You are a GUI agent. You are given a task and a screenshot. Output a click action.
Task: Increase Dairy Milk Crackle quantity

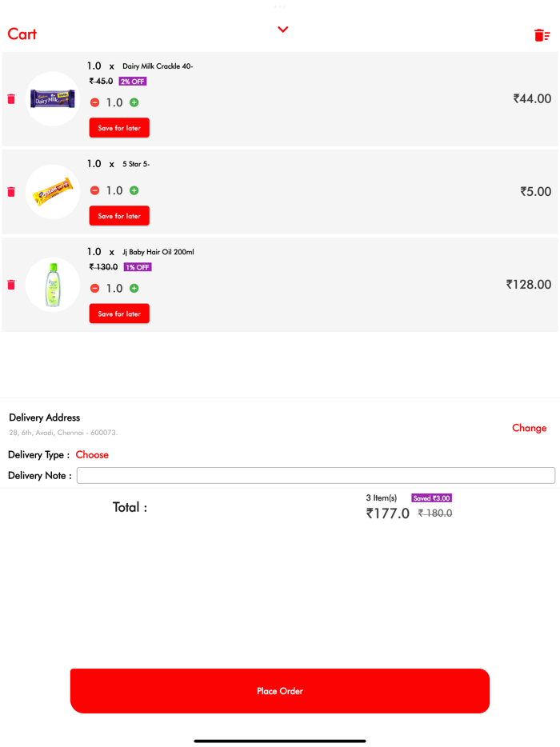coord(134,102)
